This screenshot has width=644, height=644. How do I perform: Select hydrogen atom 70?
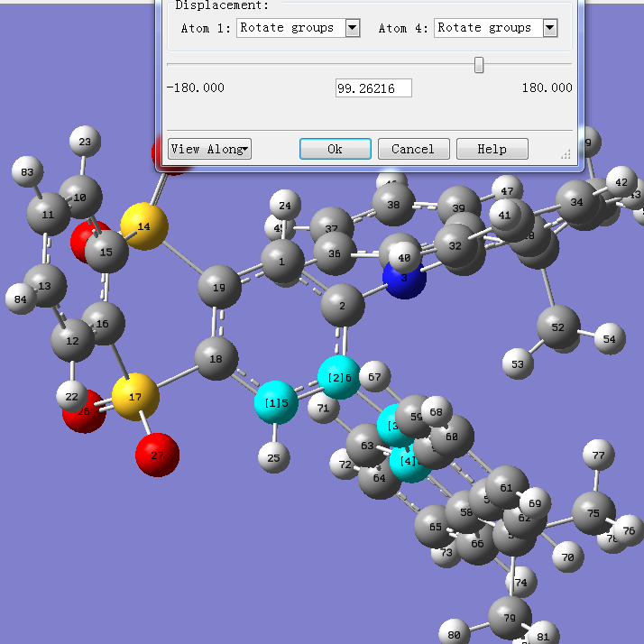(x=568, y=557)
